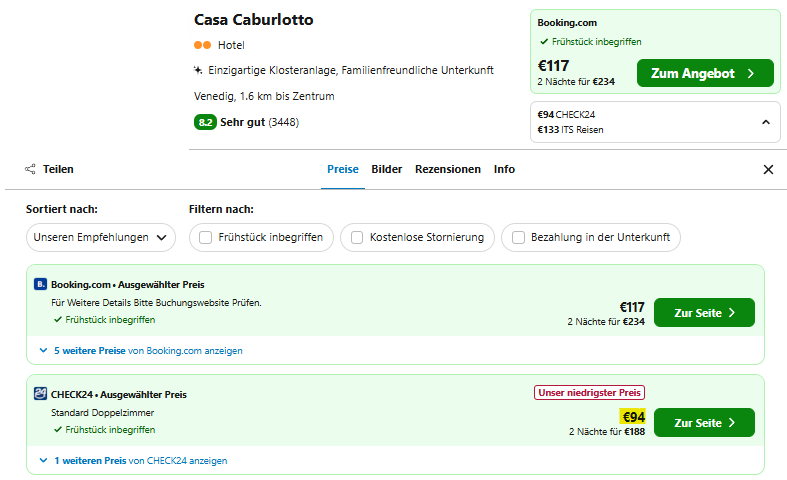Enable Bezahlung in der Unterkunft checkbox
Viewport: 787px width, 480px height.
[518, 237]
